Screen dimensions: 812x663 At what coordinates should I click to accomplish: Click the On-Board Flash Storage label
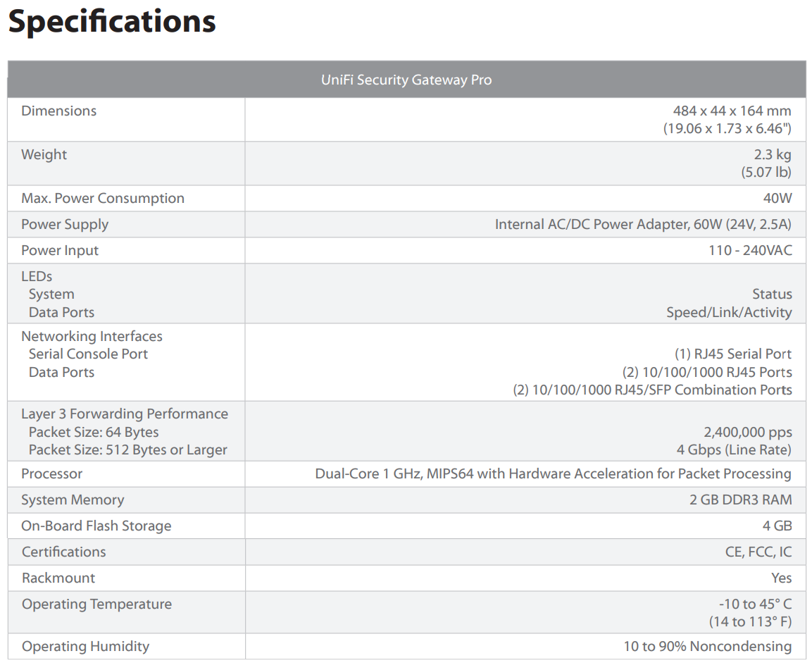(96, 526)
